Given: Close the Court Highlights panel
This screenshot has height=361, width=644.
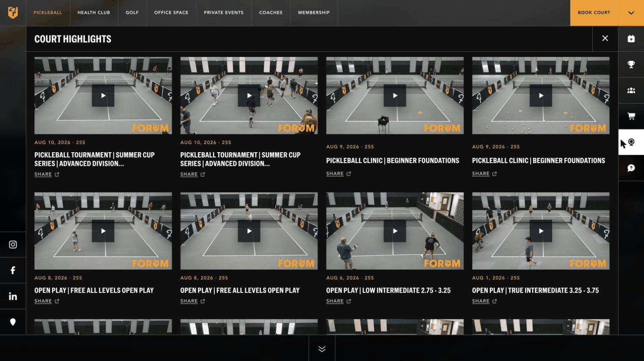Looking at the screenshot, I should tap(605, 38).
